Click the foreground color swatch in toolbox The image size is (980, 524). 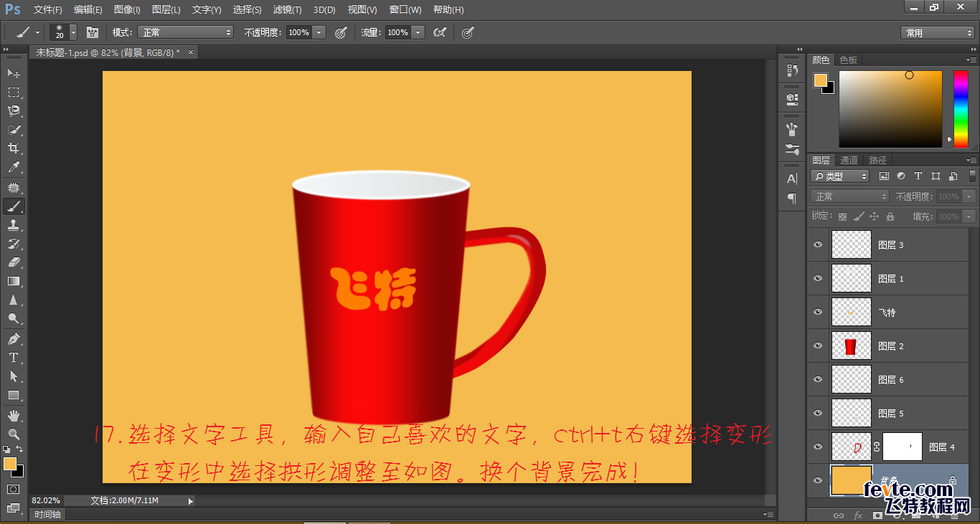pos(10,464)
